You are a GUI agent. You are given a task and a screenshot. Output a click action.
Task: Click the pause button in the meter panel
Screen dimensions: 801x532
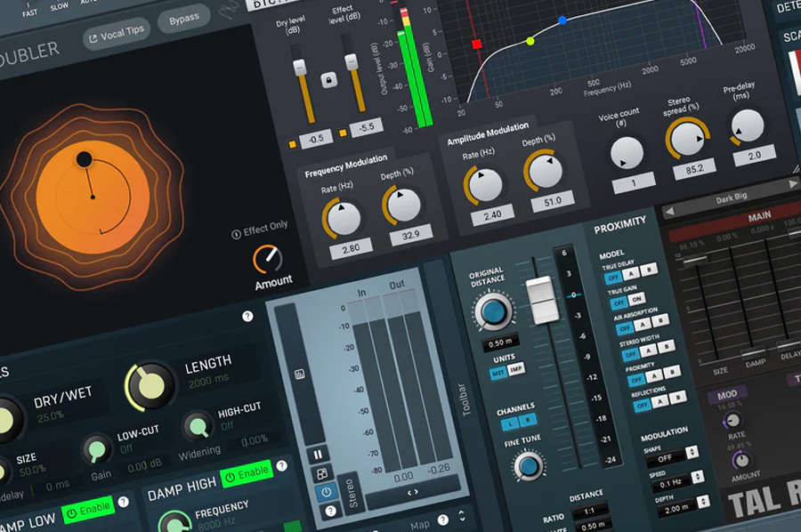click(x=318, y=455)
